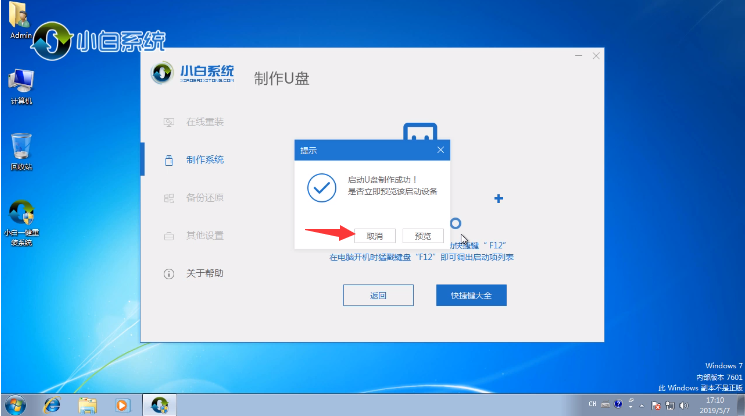Click the 制作系统 USB icon

[x=169, y=161]
